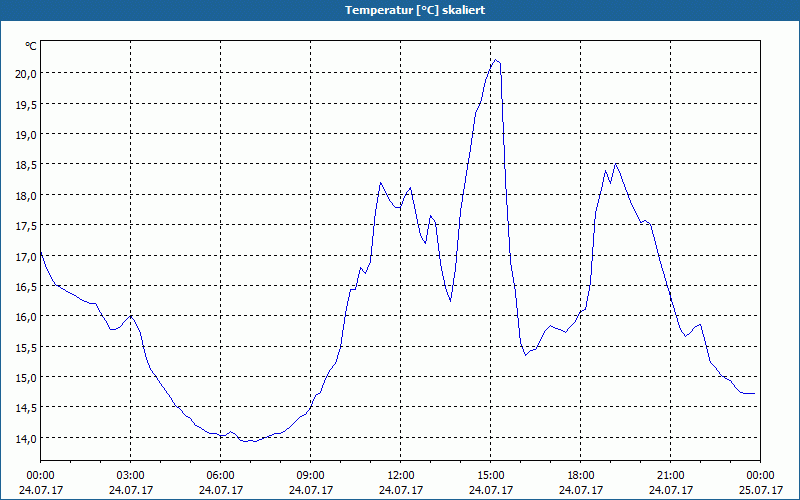Viewport: 800px width, 500px height.
Task: Select the 14,5 y-axis label
Action: point(26,408)
